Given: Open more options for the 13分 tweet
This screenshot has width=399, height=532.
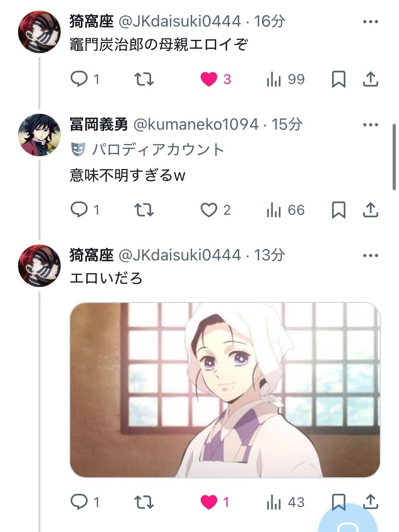Looking at the screenshot, I should tap(370, 256).
